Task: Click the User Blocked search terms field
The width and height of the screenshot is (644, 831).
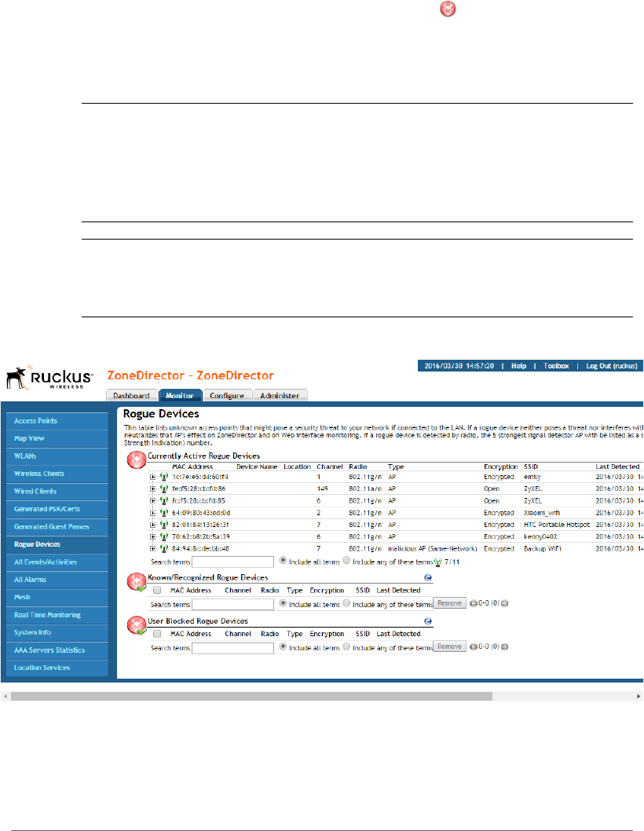Action: 232,648
